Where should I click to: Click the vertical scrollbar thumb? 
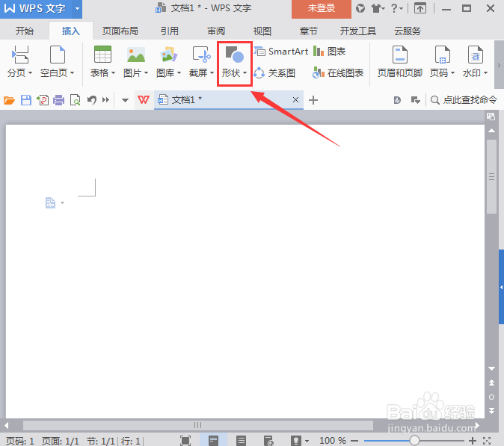pyautogui.click(x=492, y=177)
